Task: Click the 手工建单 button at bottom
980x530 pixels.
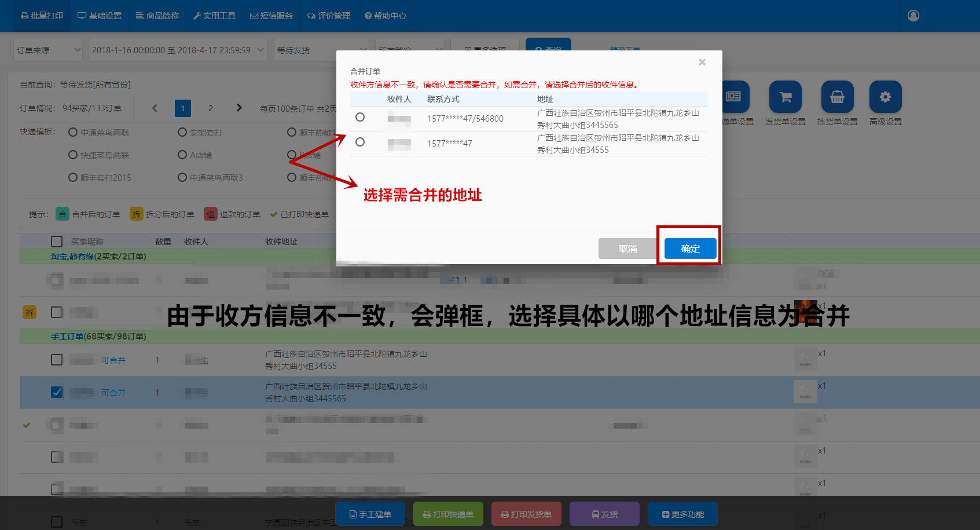Action: click(370, 514)
